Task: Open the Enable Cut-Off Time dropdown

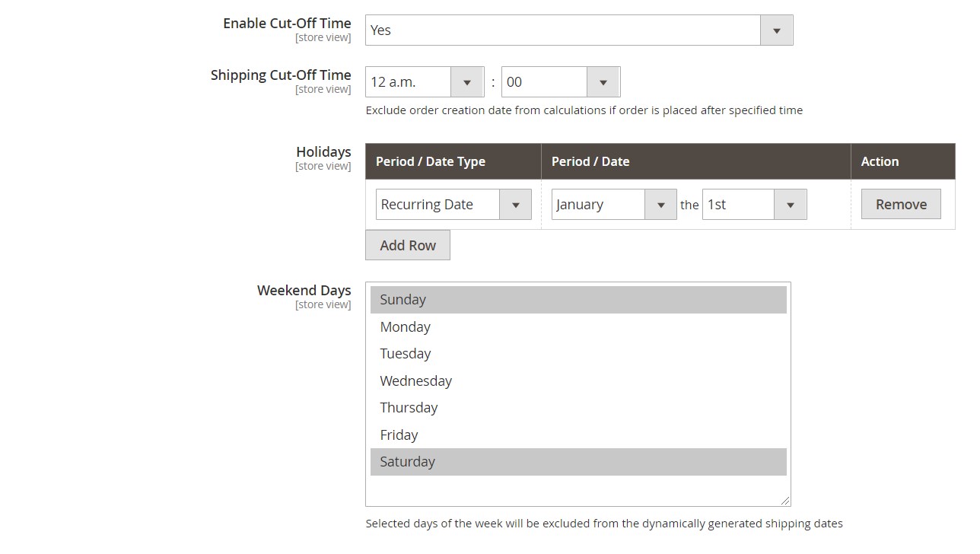Action: coord(578,30)
